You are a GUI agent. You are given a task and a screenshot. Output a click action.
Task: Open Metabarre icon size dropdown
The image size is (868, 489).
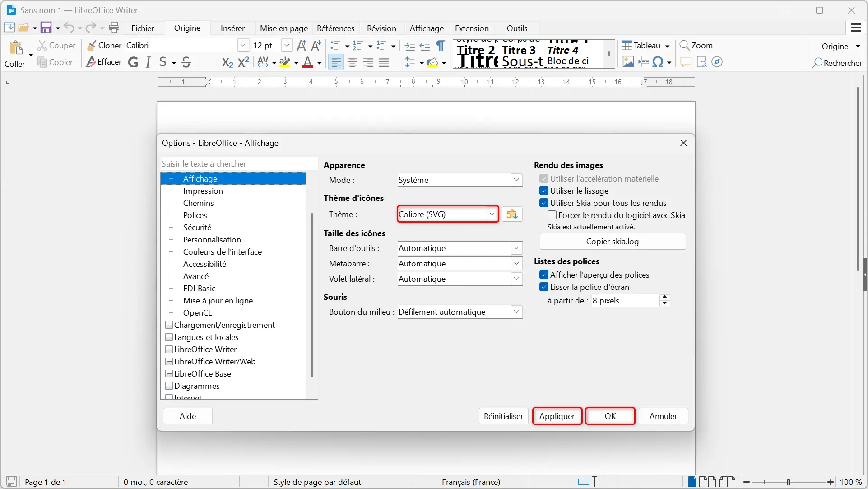460,263
